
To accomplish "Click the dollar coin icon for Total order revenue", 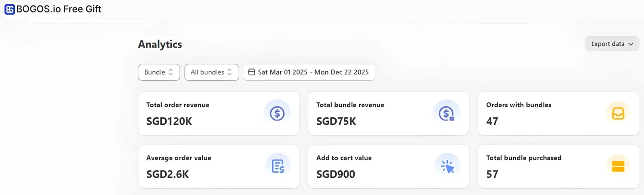I will click(x=277, y=114).
